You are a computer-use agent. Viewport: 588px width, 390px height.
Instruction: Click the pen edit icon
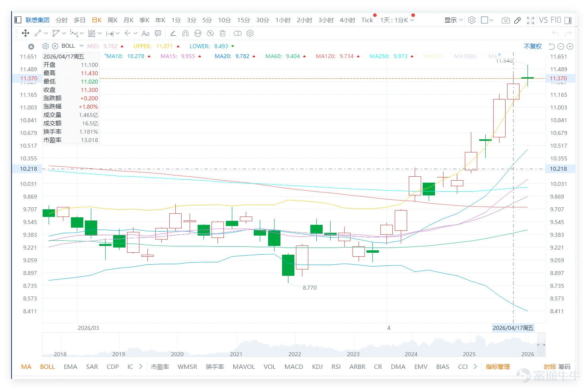click(517, 20)
